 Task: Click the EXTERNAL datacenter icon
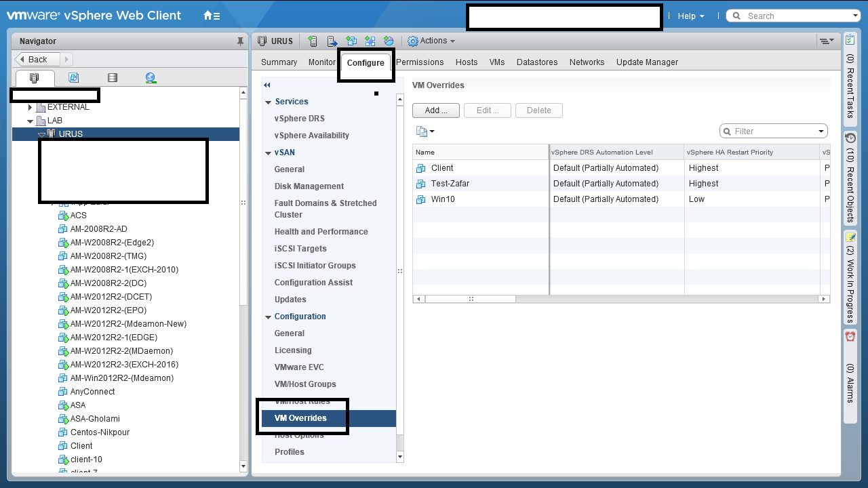41,107
